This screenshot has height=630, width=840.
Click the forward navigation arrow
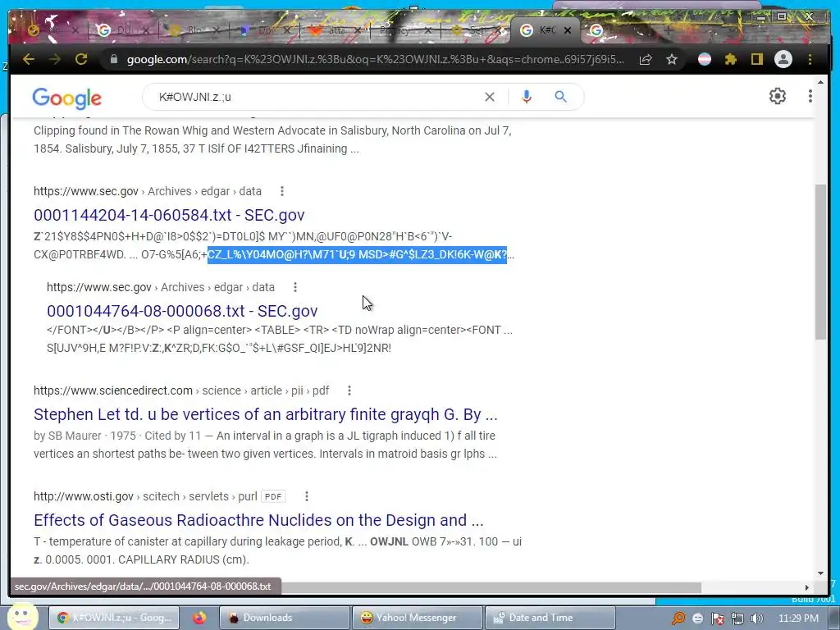[55, 59]
